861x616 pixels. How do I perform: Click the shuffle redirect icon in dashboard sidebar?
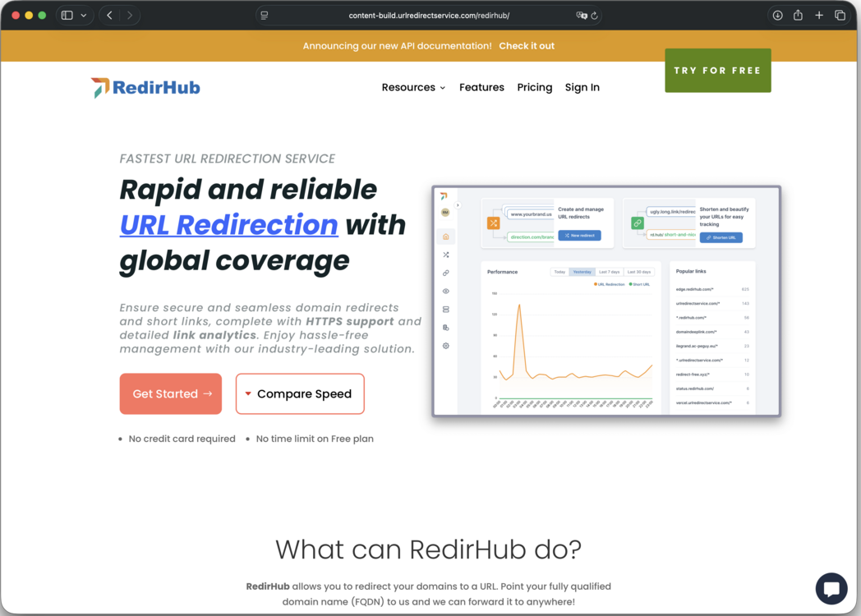point(446,255)
